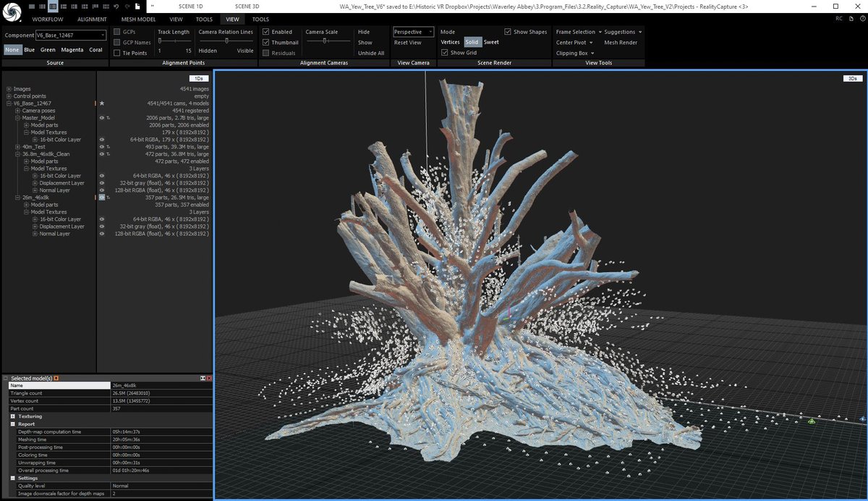
Task: Uncheck the Show Grid checkbox
Action: 444,53
